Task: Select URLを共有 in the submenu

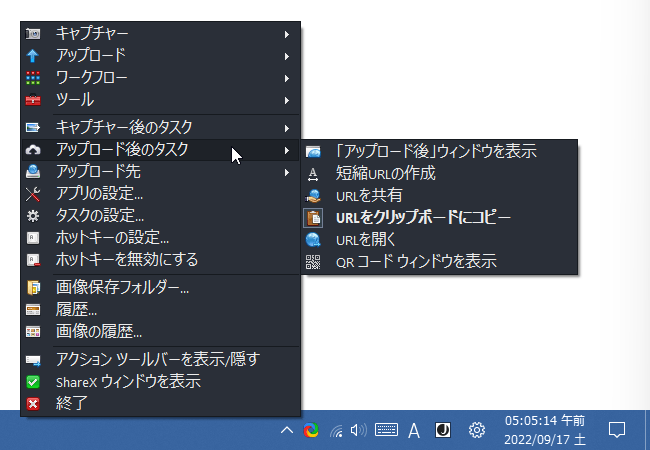Action: pos(439,196)
